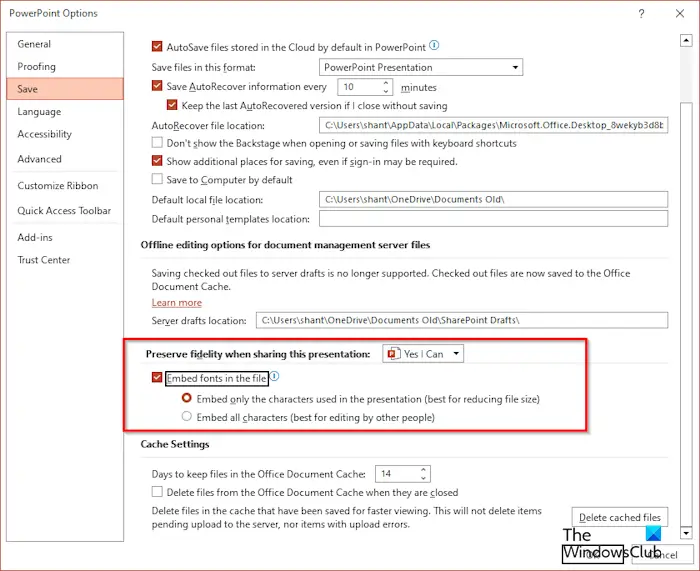700x571 pixels.
Task: Select Embed only the characters used
Action: pos(187,398)
